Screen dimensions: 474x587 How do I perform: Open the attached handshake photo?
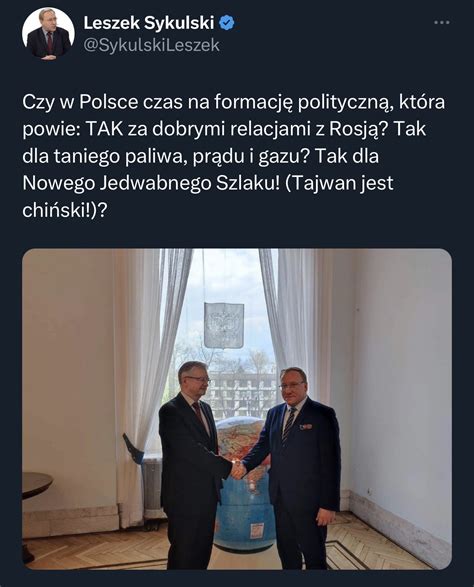pos(237,409)
